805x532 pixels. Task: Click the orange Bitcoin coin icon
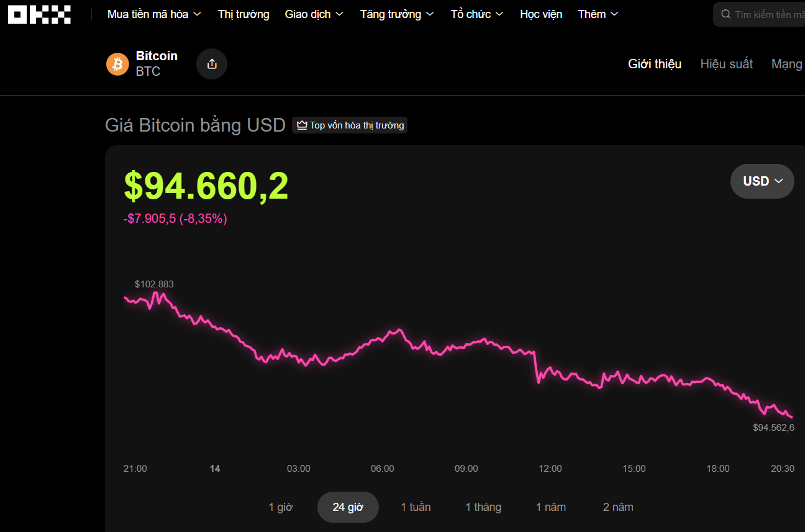point(117,64)
